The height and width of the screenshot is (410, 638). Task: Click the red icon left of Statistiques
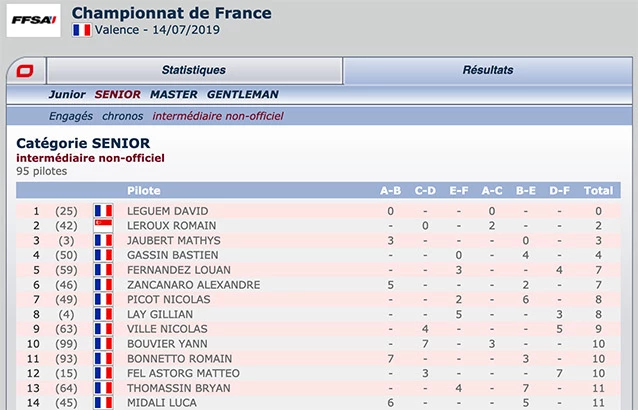click(x=26, y=71)
